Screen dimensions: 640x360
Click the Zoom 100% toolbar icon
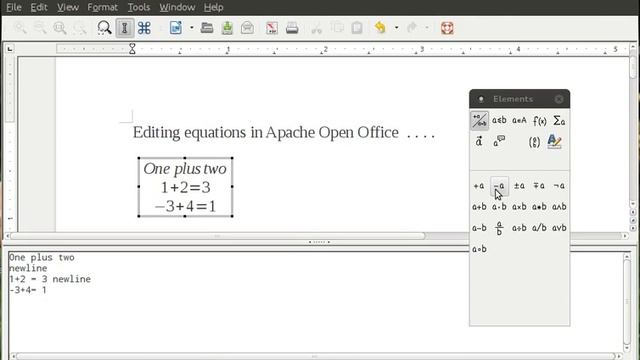(x=60, y=28)
